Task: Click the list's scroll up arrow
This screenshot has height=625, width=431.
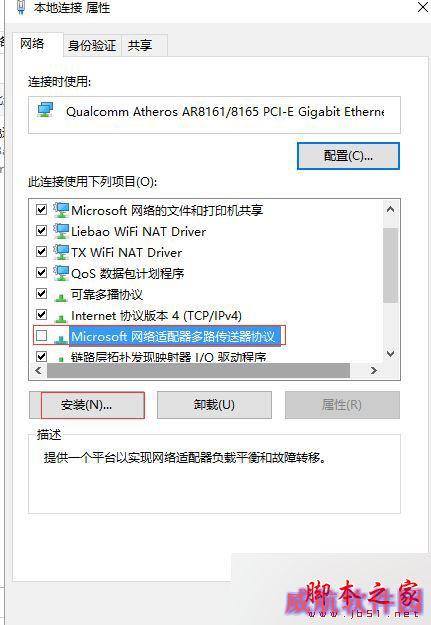Action: tap(390, 209)
